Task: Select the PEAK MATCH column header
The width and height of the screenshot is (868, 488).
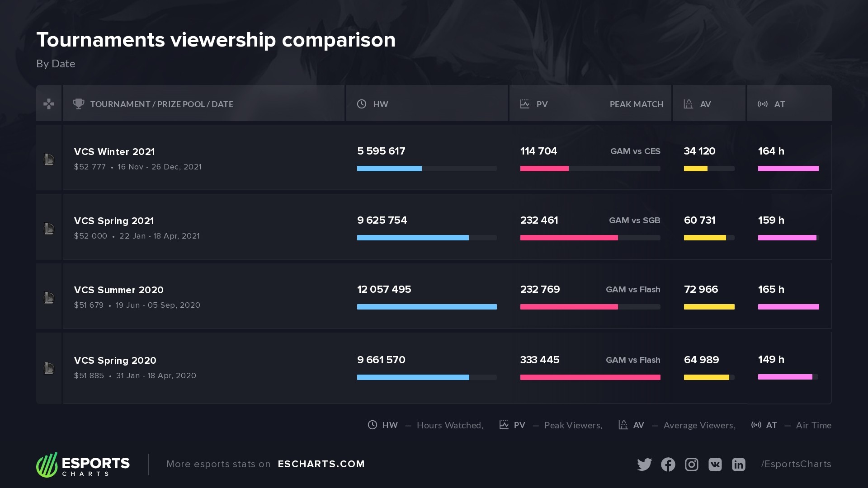Action: click(x=636, y=104)
